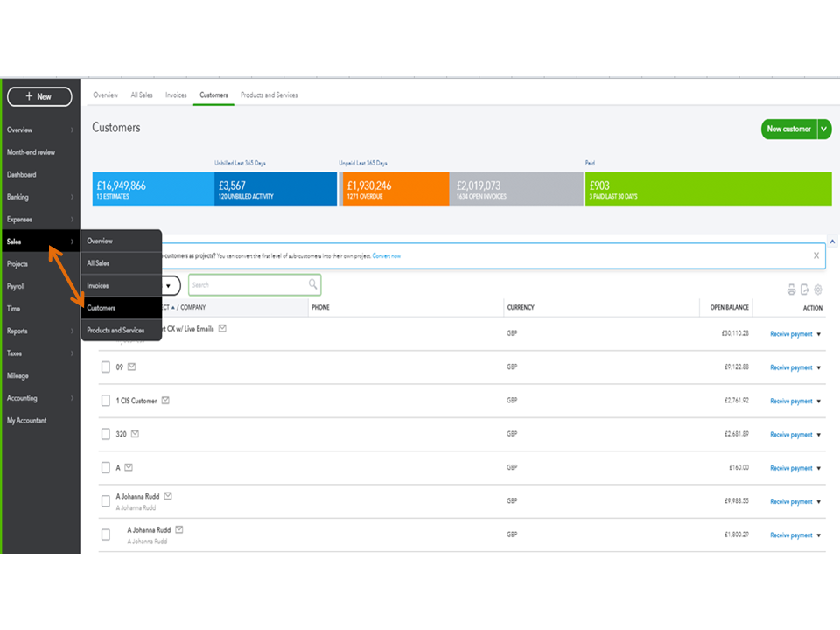Click the Convert now link
840x630 pixels.
386,256
